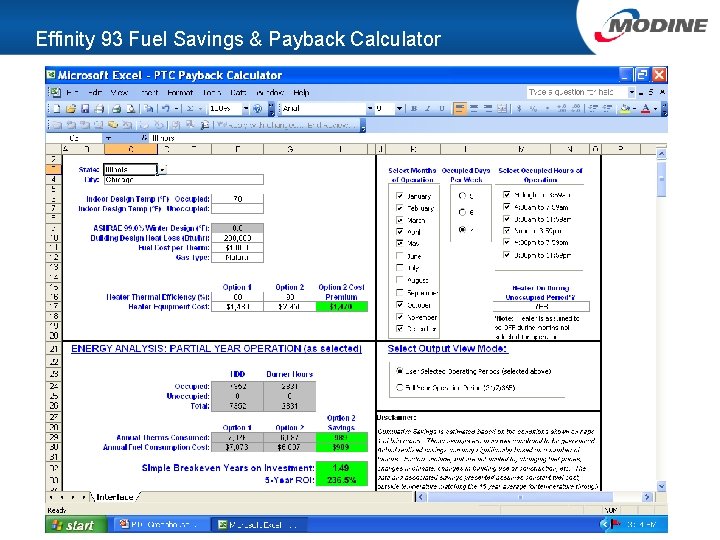Screen dimensions: 720x540
Task: Uncheck the Noon to 3:59pm hours checkbox
Action: (x=506, y=231)
